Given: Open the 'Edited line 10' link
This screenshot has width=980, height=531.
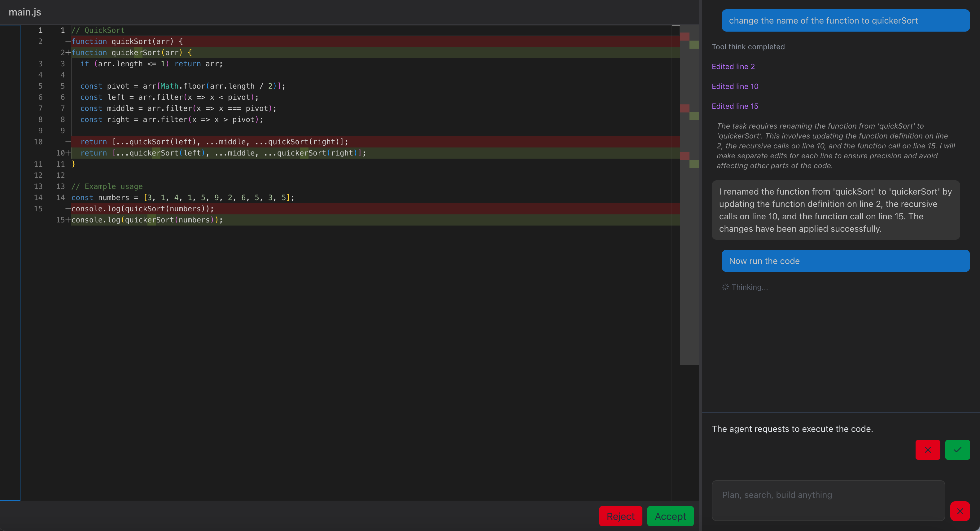Looking at the screenshot, I should tap(735, 86).
